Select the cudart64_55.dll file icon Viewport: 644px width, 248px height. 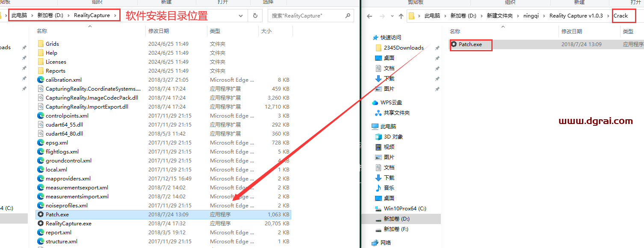[x=41, y=124]
